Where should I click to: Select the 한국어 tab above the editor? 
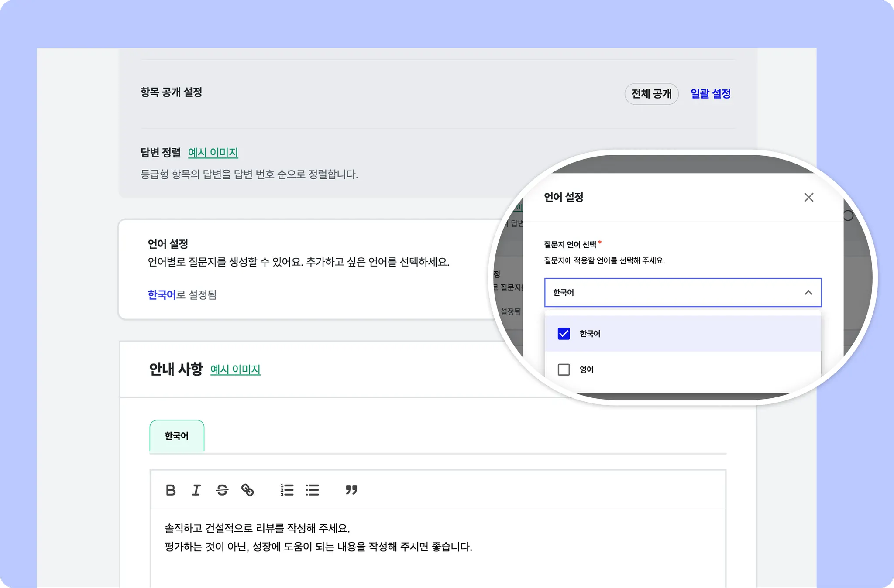pos(177,436)
